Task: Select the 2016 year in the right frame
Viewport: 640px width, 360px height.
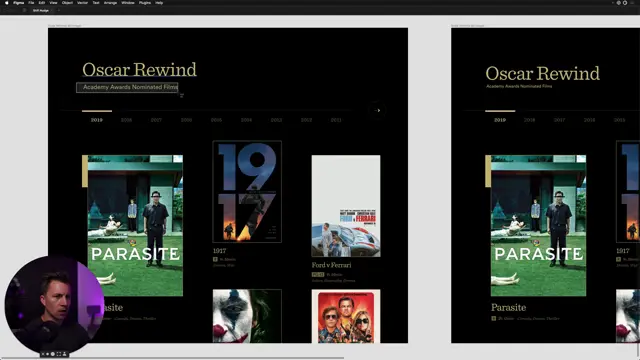Action: coord(589,120)
